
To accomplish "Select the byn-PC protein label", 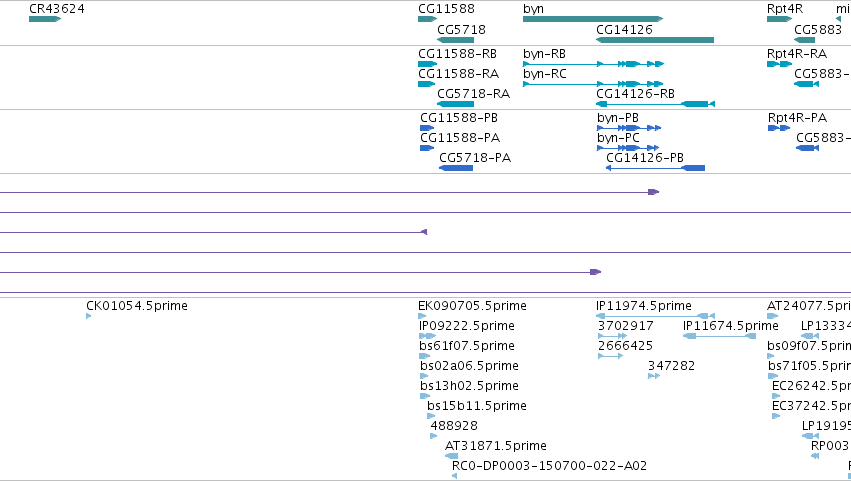I will coord(618,138).
